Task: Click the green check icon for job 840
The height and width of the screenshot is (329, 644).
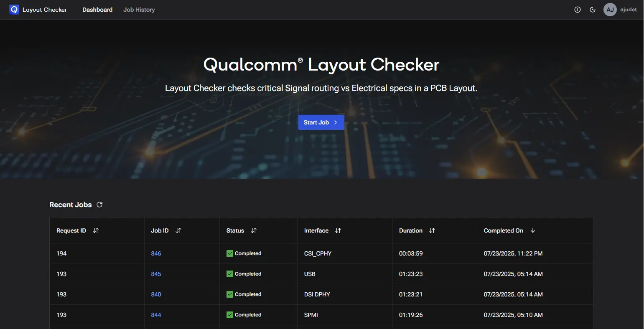Action: pos(230,294)
